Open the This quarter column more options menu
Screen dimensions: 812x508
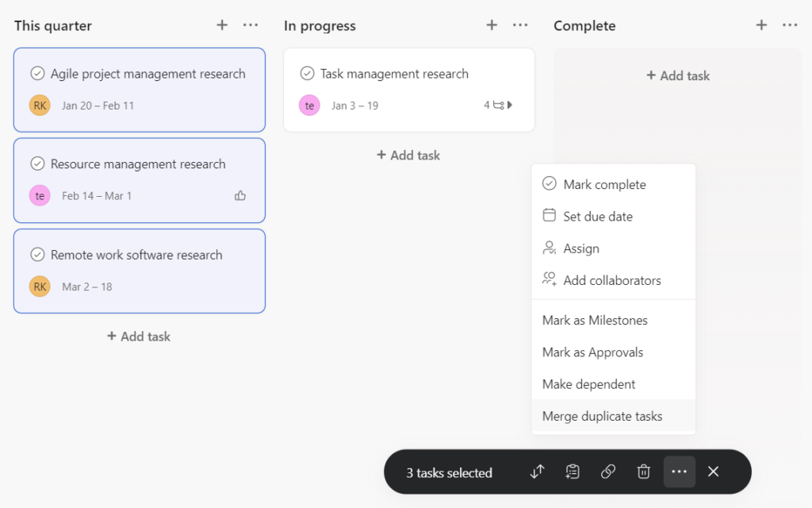pos(251,25)
